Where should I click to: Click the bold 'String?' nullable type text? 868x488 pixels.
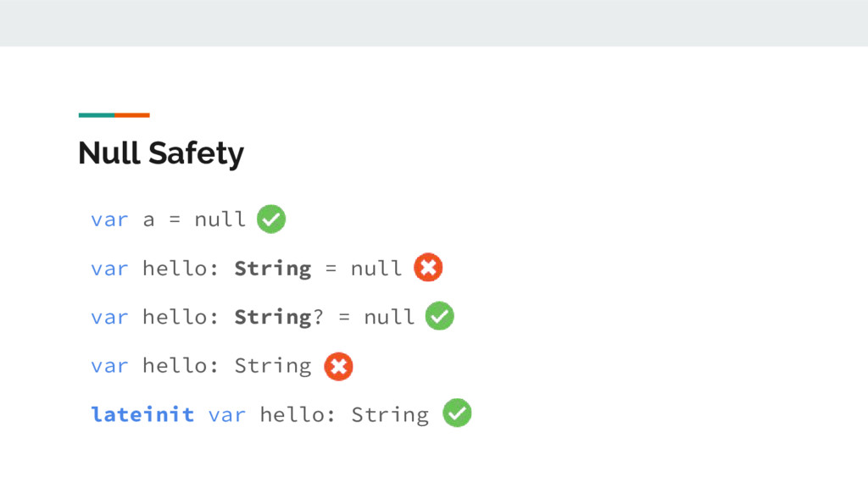coord(279,318)
